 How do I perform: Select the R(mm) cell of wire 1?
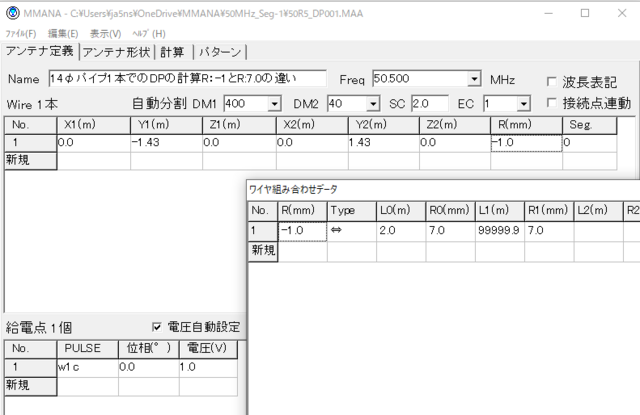(x=525, y=143)
